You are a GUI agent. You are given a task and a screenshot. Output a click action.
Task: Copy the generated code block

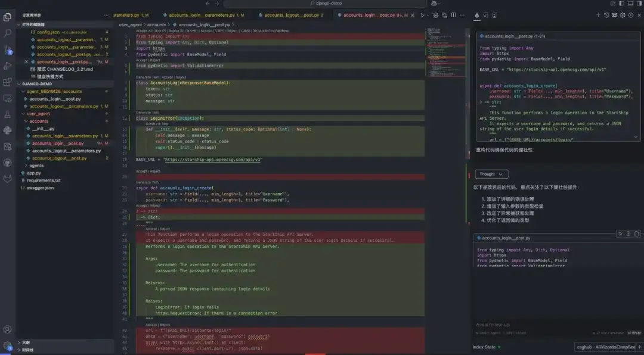[637, 234]
